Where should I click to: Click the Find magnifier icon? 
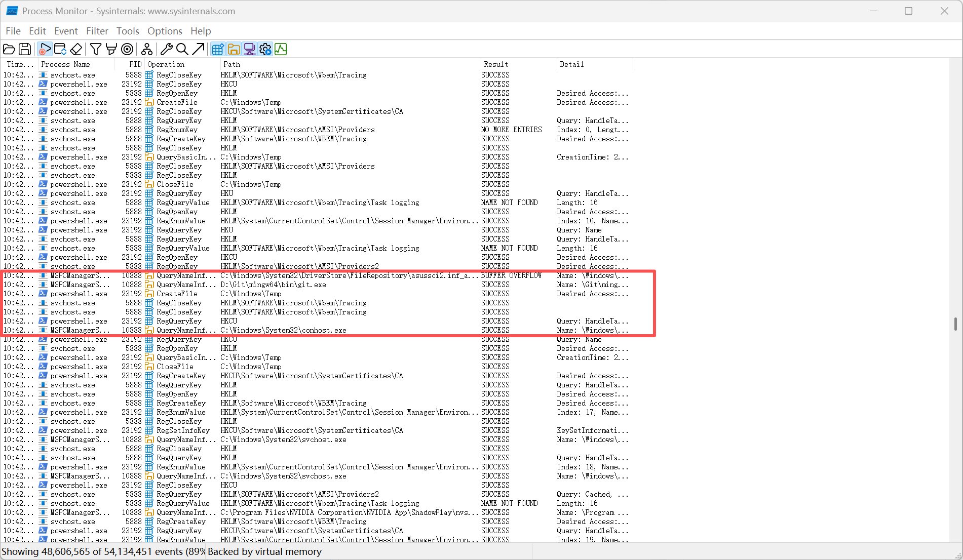point(182,49)
